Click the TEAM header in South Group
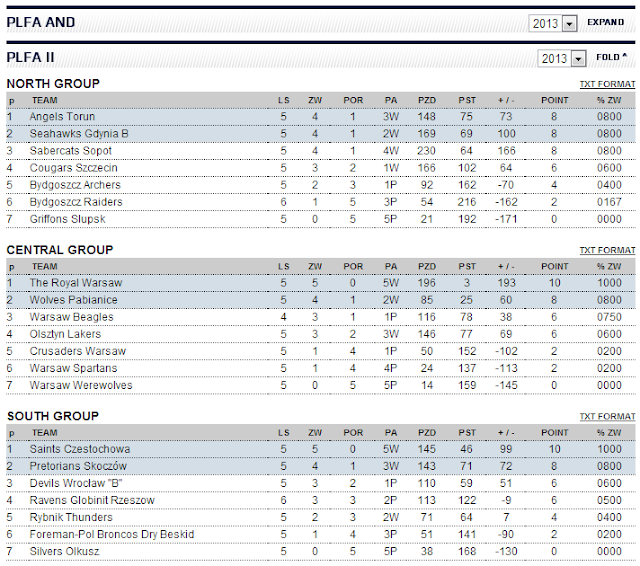Screen dimensions: 640x566 click(44, 432)
